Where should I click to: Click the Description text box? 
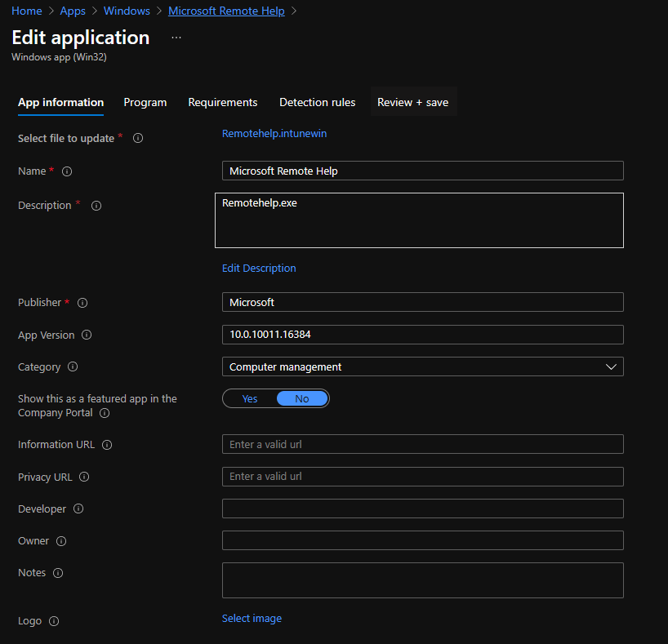(419, 220)
